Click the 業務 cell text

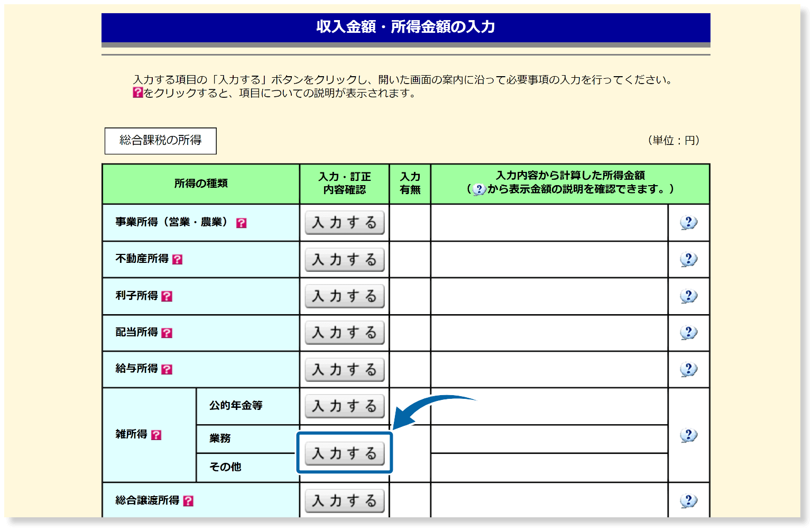[x=220, y=438]
